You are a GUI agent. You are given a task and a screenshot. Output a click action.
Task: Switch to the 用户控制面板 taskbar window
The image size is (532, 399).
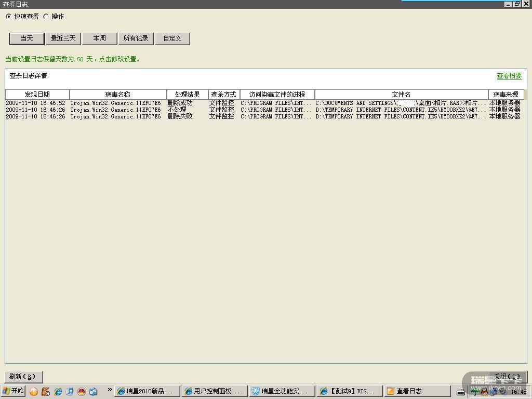click(x=215, y=391)
